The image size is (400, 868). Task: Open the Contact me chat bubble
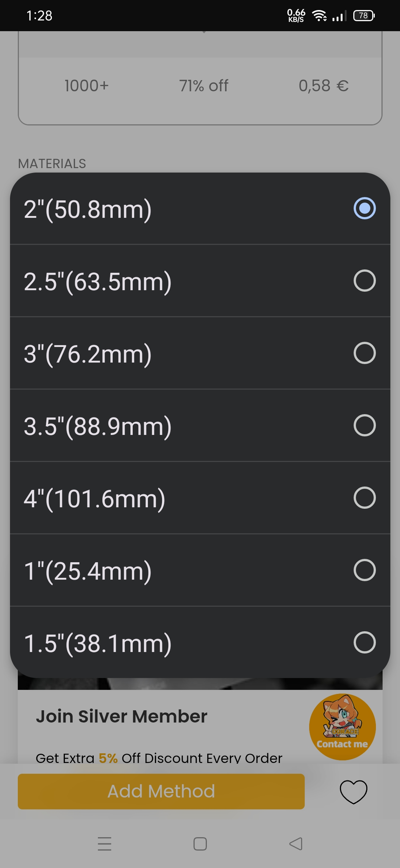[x=342, y=727]
